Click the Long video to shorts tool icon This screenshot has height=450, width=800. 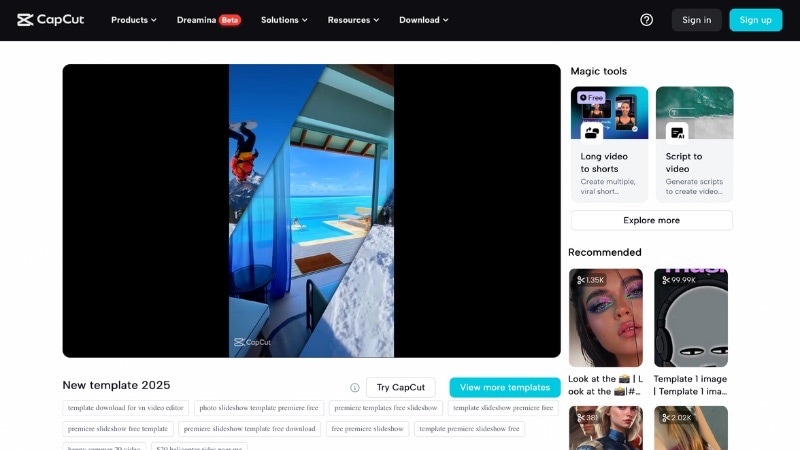pyautogui.click(x=592, y=133)
